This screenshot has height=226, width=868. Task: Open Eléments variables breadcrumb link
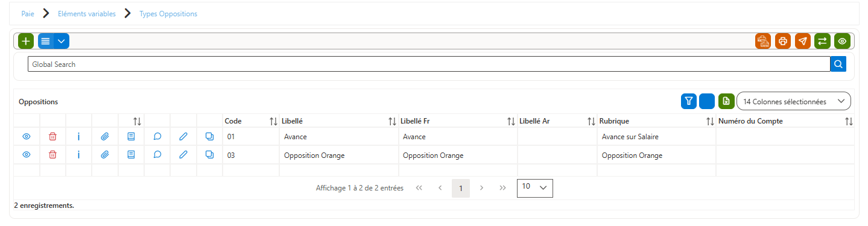point(87,14)
